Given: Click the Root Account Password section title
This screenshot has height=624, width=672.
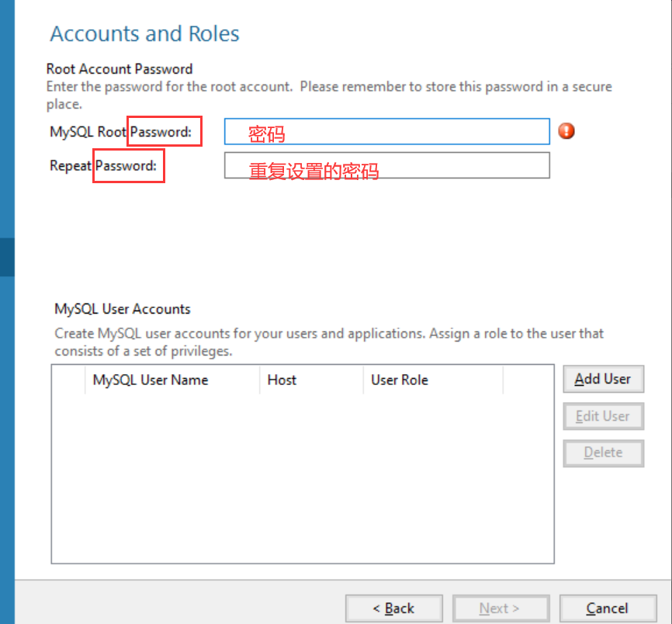Looking at the screenshot, I should point(120,69).
